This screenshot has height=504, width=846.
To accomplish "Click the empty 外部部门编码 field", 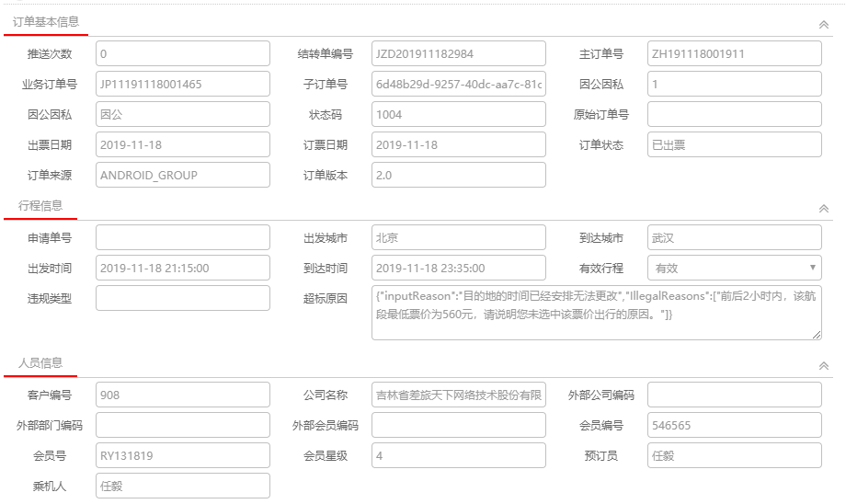I will pos(183,425).
